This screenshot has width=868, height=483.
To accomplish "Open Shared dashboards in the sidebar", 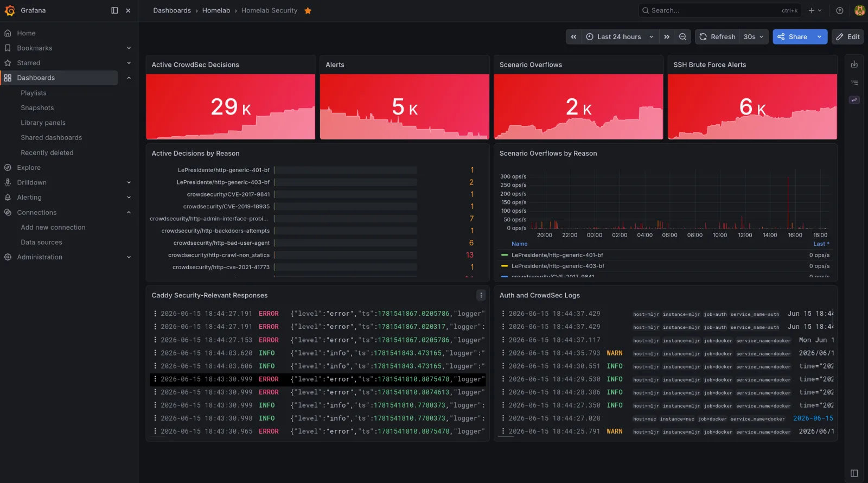I will pos(52,138).
